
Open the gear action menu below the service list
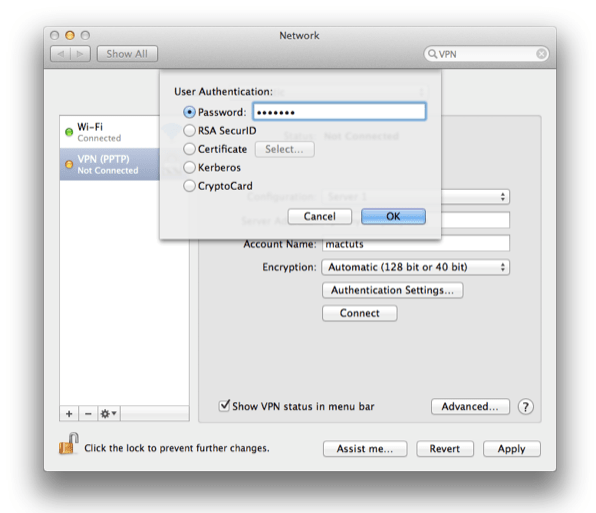click(x=109, y=414)
